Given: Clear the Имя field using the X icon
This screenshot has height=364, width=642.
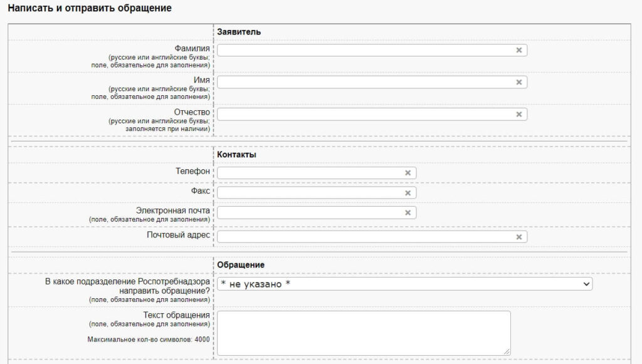Looking at the screenshot, I should pyautogui.click(x=519, y=82).
